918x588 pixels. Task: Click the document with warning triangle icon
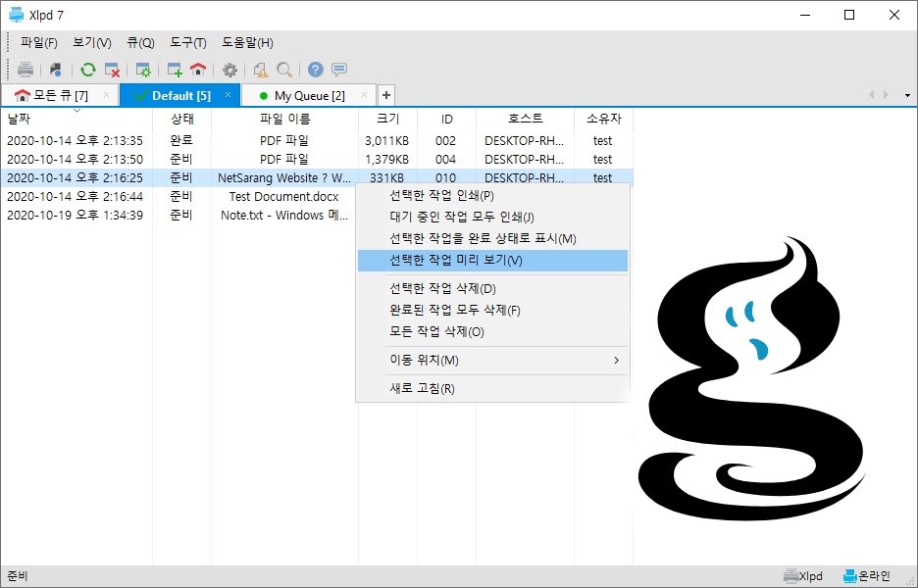pyautogui.click(x=261, y=70)
